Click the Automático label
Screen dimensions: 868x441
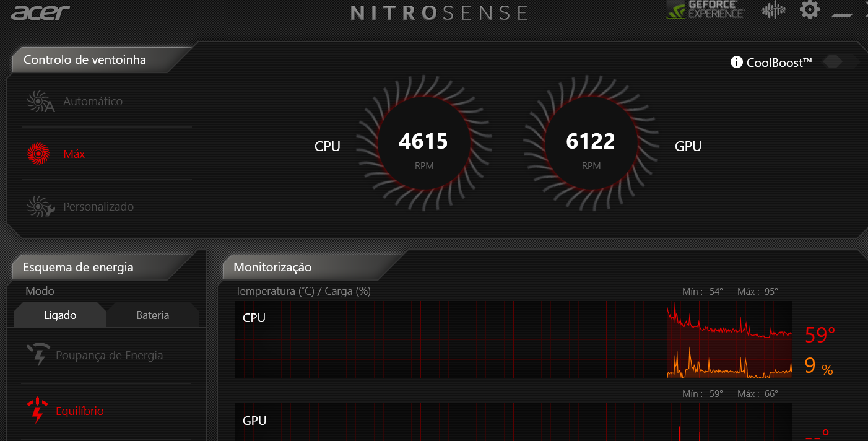(93, 101)
